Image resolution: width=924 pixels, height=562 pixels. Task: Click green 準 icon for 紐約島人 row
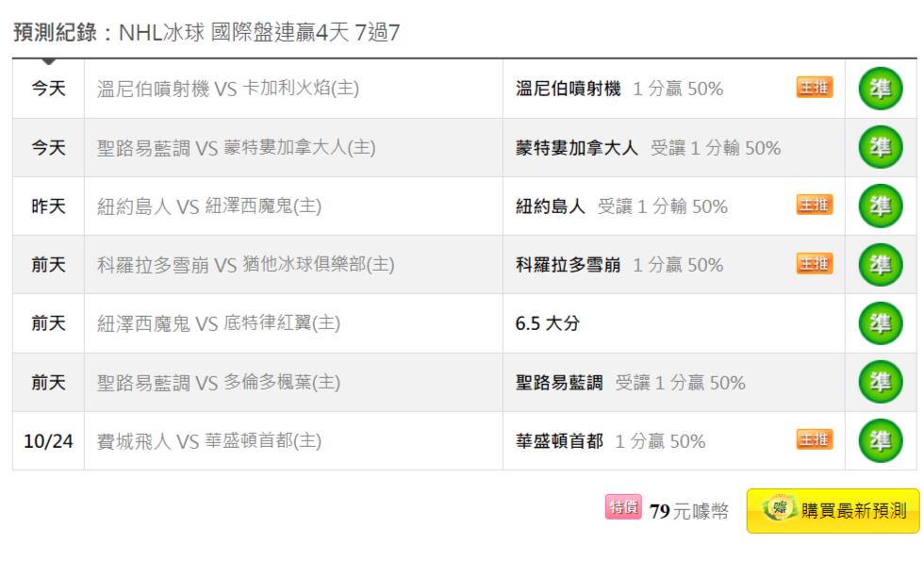click(x=881, y=207)
